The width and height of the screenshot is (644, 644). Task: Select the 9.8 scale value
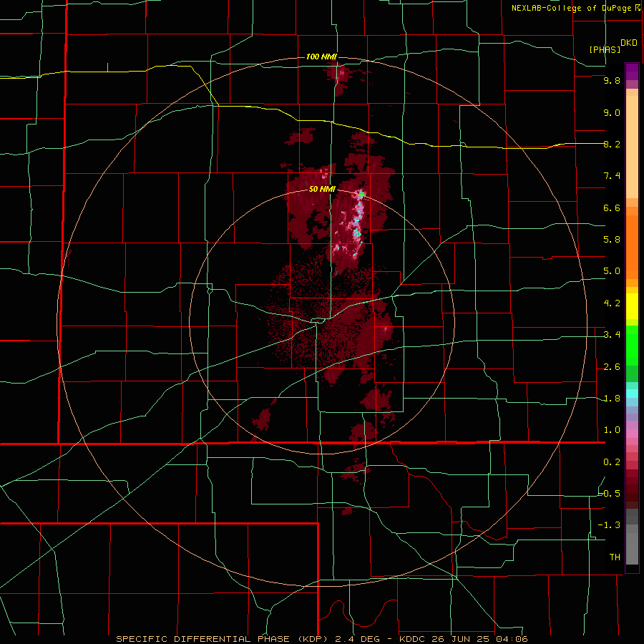[612, 80]
